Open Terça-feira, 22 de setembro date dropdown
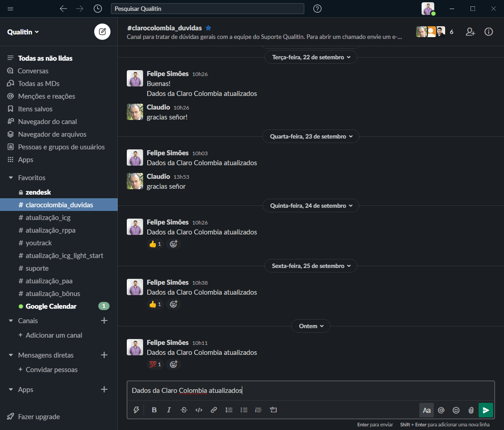The height and width of the screenshot is (430, 504). click(311, 57)
